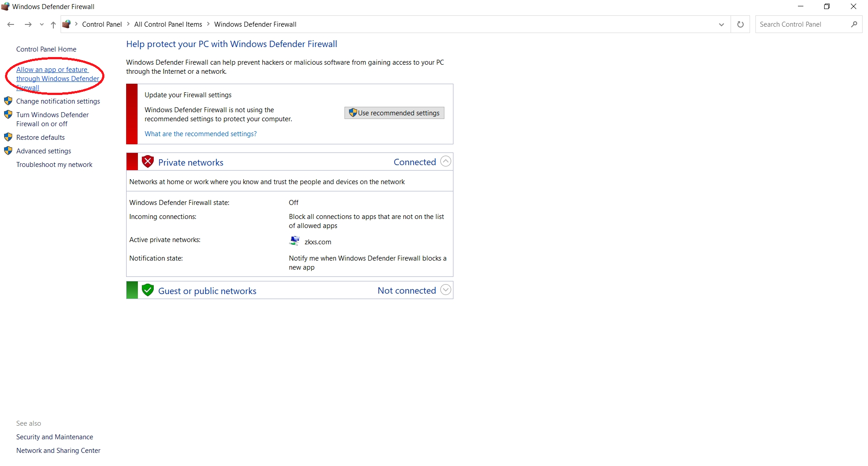Click the zkxs.com network name
The image size is (868, 466).
point(318,242)
